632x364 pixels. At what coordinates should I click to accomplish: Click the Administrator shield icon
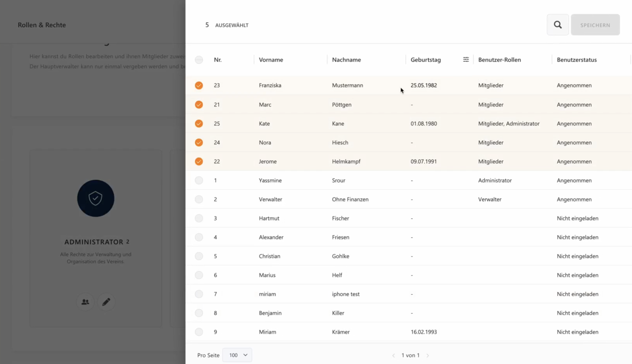click(x=96, y=198)
